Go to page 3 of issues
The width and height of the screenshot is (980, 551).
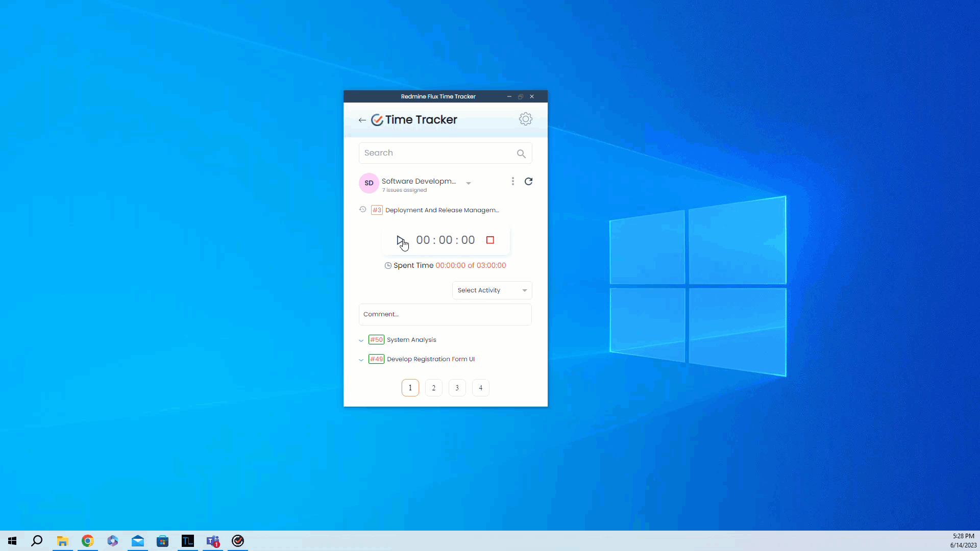pyautogui.click(x=457, y=387)
